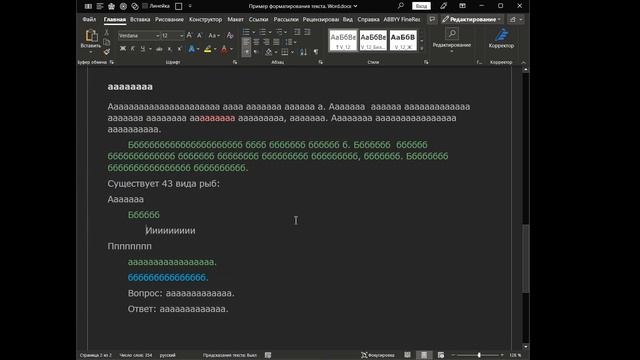Viewport: 640px width, 360px height.
Task: Increase paragraph indent
Action: (x=307, y=32)
